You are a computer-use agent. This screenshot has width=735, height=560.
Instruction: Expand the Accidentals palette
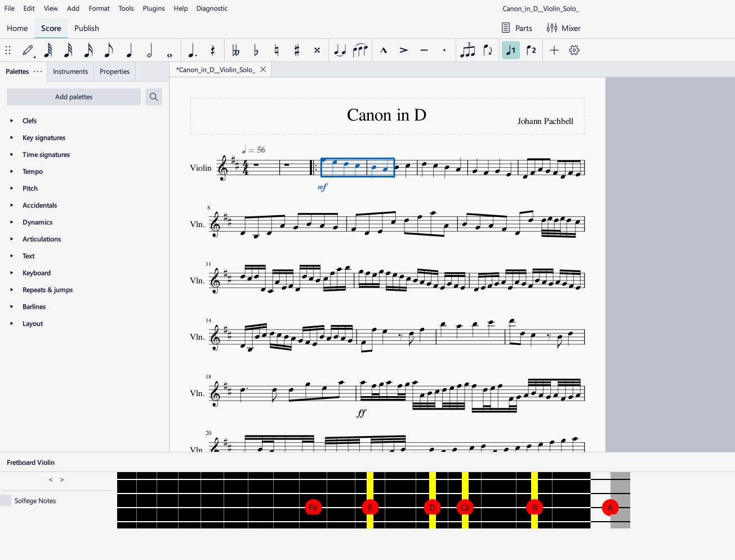point(11,205)
